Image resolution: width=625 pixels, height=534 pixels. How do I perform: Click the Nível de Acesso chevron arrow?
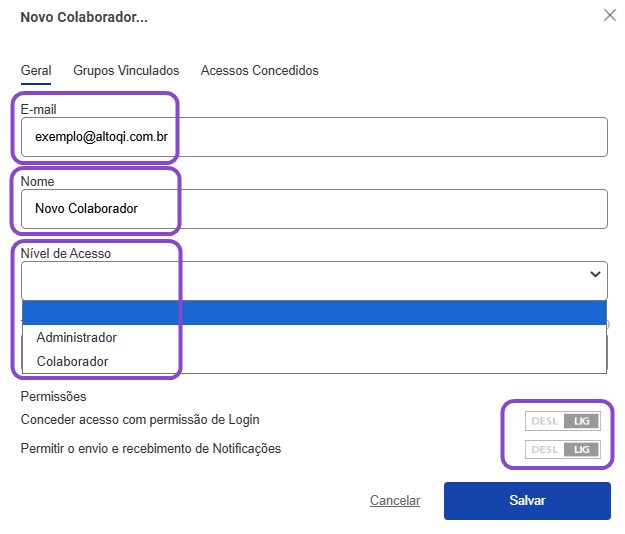(x=595, y=274)
